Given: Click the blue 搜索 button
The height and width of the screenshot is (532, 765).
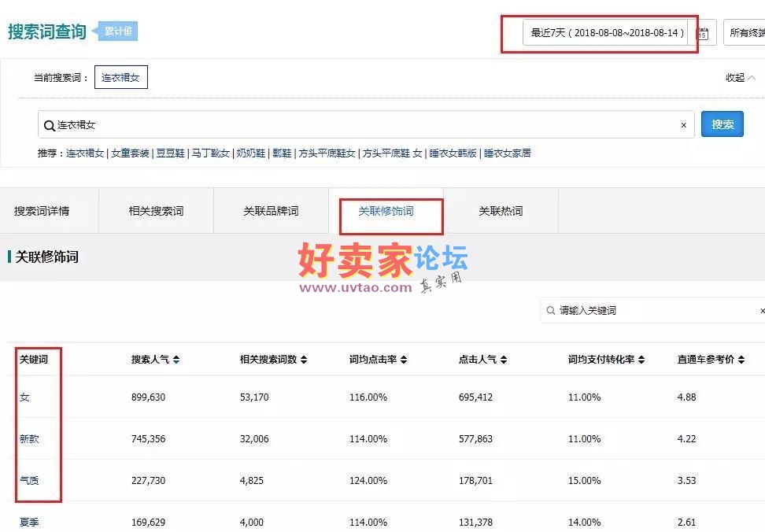Looking at the screenshot, I should coord(722,124).
